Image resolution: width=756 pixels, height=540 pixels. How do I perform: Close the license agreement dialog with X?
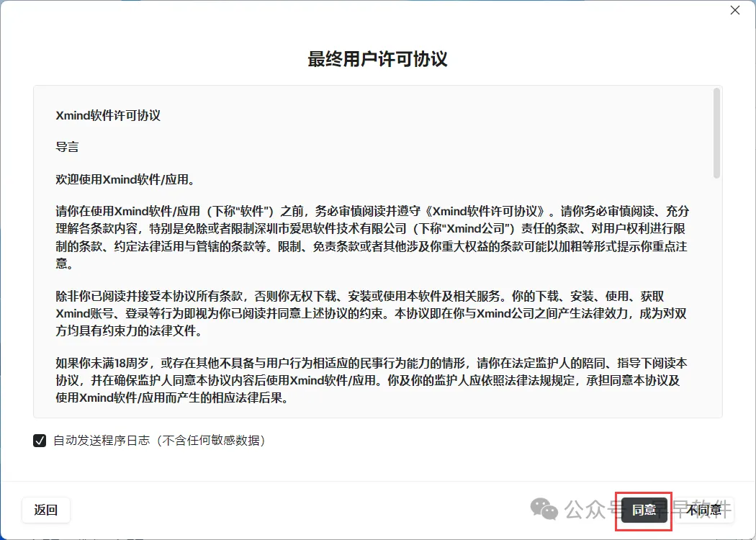(x=735, y=10)
